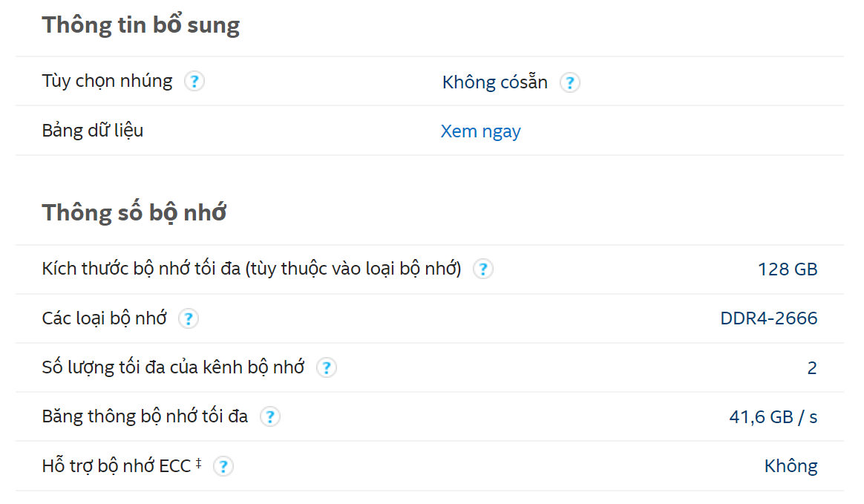Open help icon next to Các loại bộ nhớ
Screen dimensions: 864x504
click(189, 318)
